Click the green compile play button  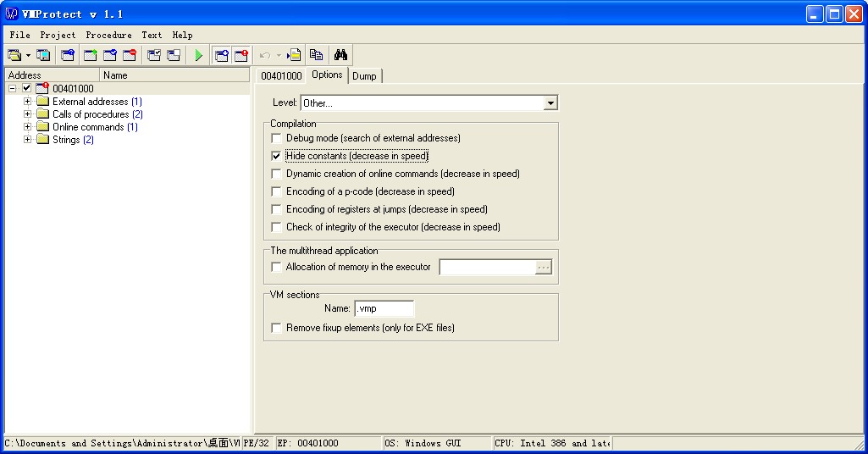coord(199,55)
